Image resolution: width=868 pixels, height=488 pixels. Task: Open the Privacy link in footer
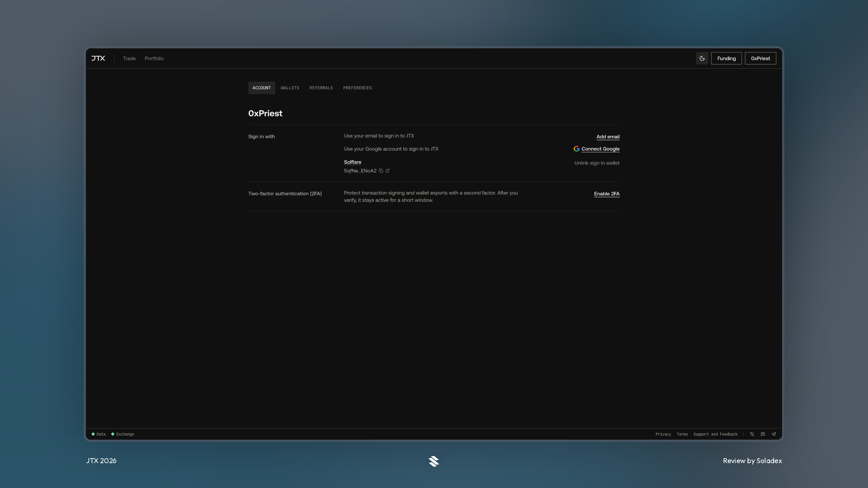click(x=663, y=434)
